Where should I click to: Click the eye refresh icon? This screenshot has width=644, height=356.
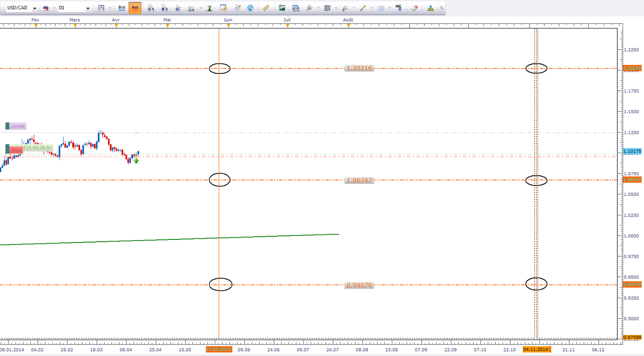[x=237, y=8]
